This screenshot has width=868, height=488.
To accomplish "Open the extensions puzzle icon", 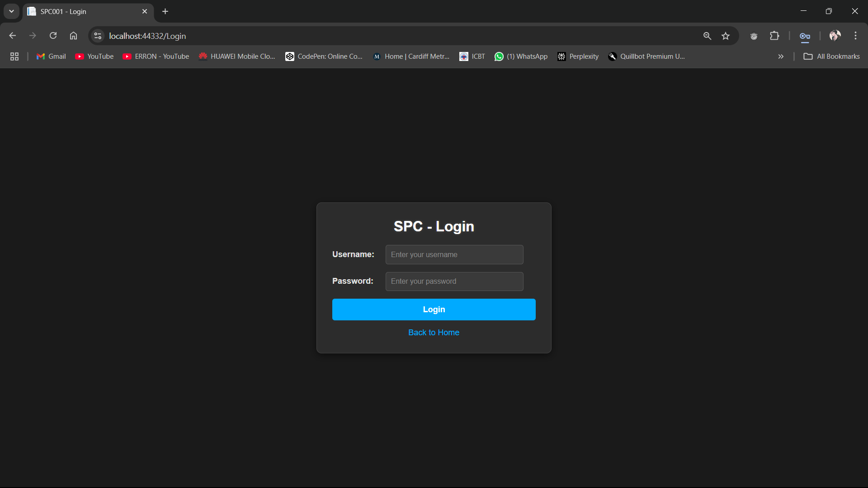I will 774,36.
